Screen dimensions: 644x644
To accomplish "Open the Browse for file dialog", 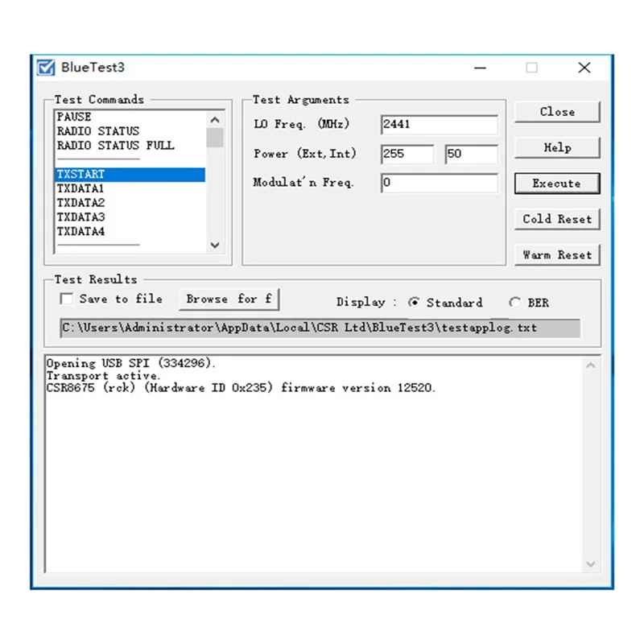I will [x=229, y=299].
